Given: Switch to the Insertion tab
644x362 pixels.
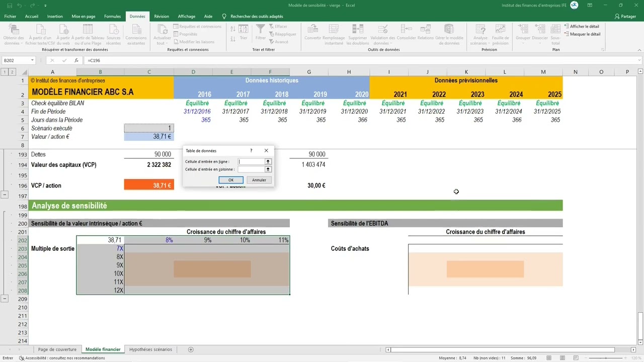Looking at the screenshot, I should point(55,16).
